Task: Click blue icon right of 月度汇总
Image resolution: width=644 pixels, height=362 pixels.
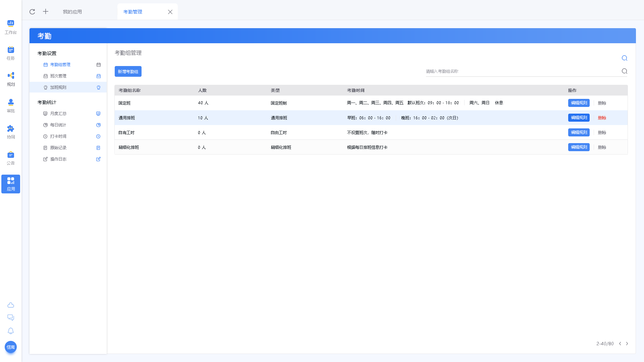Action: (x=98, y=114)
